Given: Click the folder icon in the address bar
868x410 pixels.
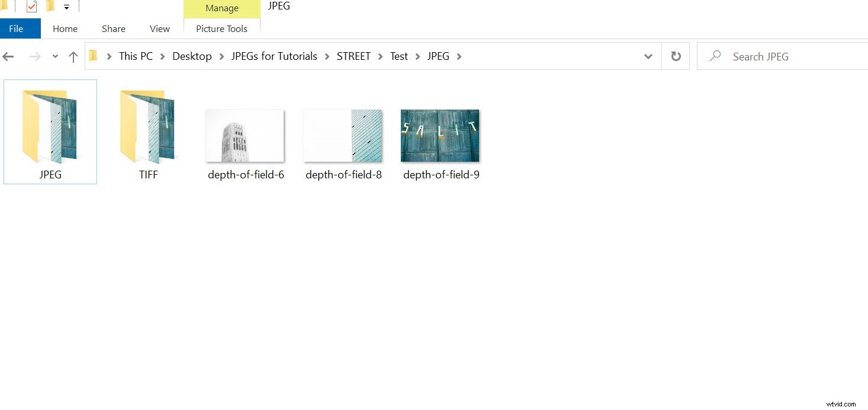Looking at the screenshot, I should [x=93, y=56].
